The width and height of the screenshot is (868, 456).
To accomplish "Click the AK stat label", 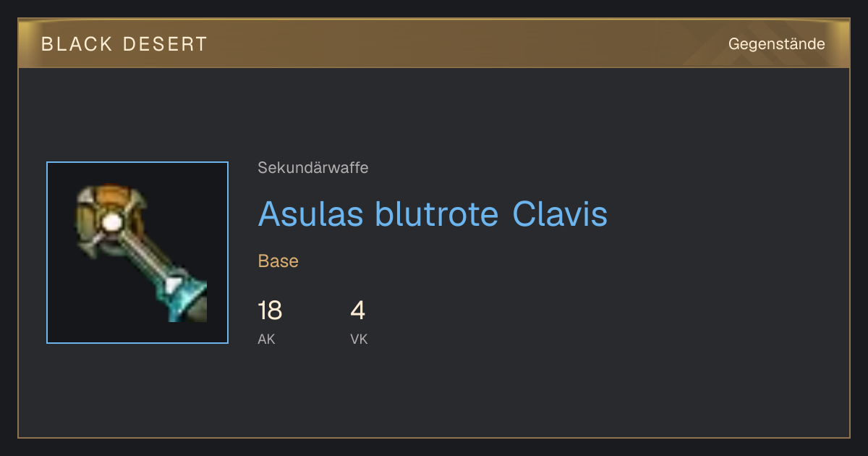I will coord(266,339).
